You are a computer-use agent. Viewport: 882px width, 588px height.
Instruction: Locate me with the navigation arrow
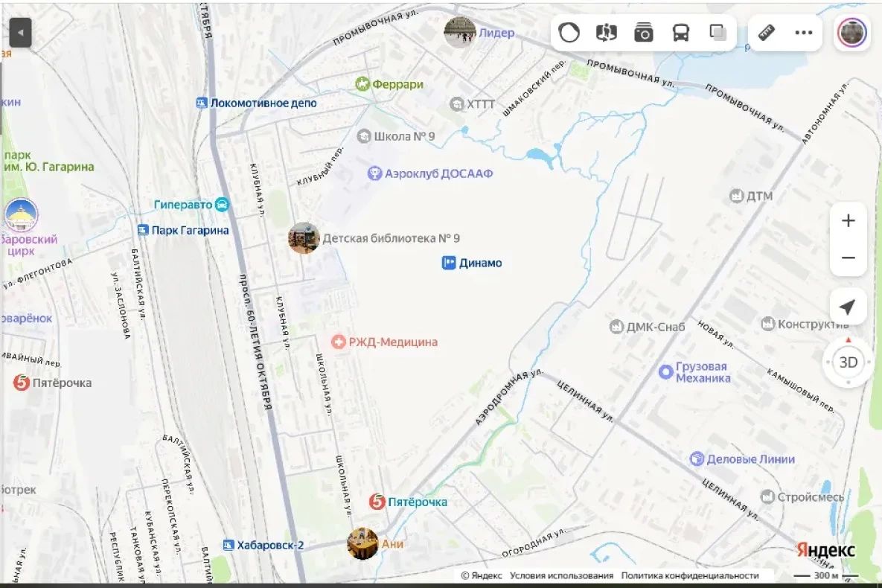click(848, 307)
